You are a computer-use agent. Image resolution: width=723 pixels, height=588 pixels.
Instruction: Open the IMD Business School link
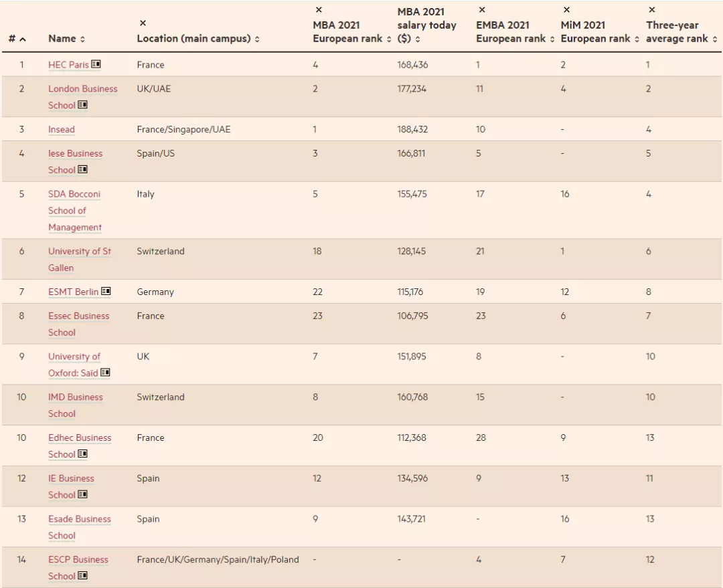click(75, 397)
